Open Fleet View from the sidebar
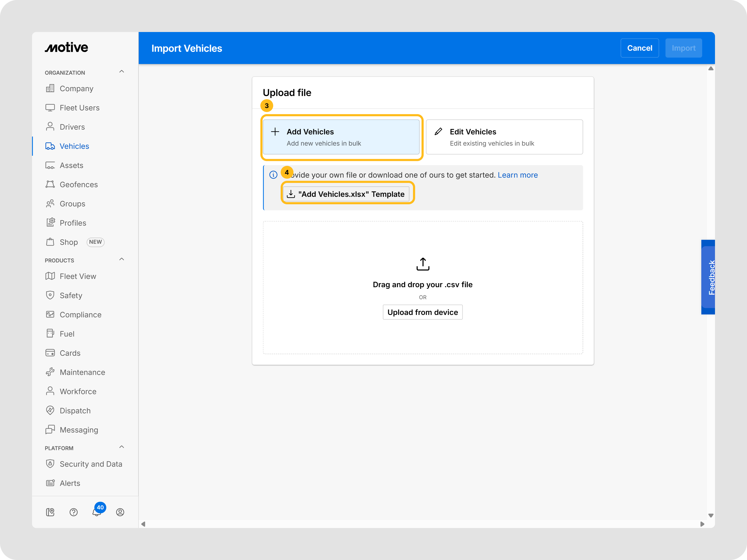The height and width of the screenshot is (560, 747). [x=78, y=276]
